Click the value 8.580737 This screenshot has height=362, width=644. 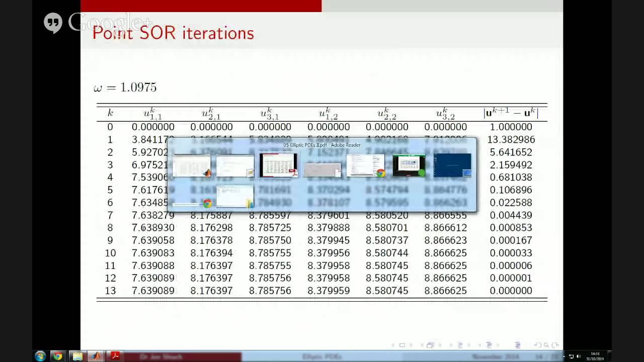[387, 240]
